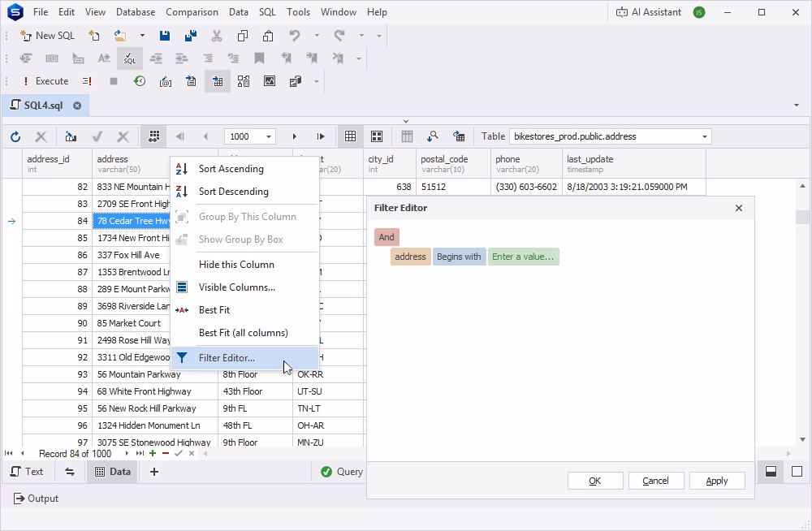Open the AI Assistant

(648, 12)
